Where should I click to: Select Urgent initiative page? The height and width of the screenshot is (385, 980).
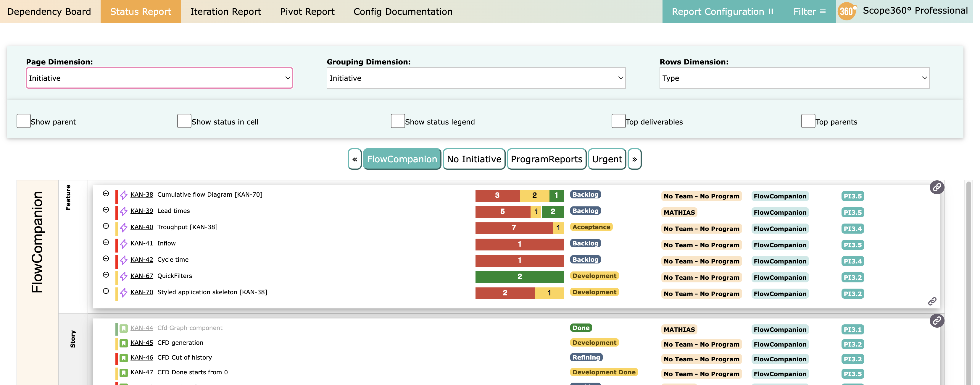coord(607,159)
